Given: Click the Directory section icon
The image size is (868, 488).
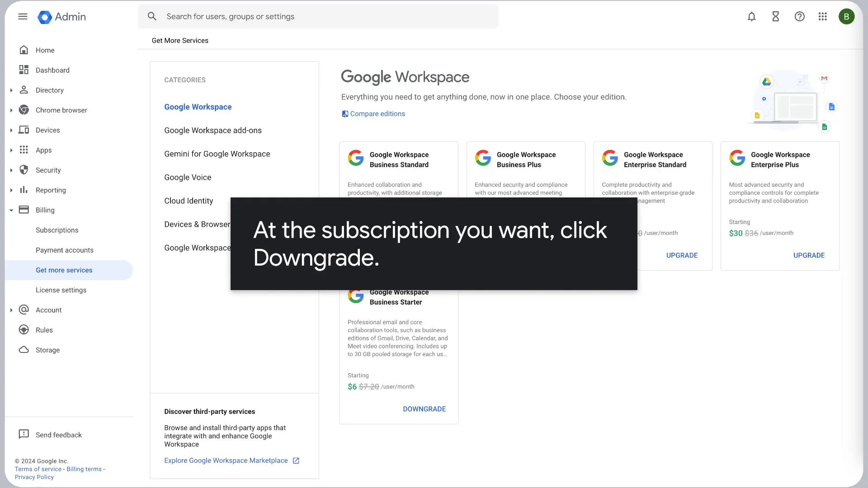Looking at the screenshot, I should pyautogui.click(x=24, y=90).
